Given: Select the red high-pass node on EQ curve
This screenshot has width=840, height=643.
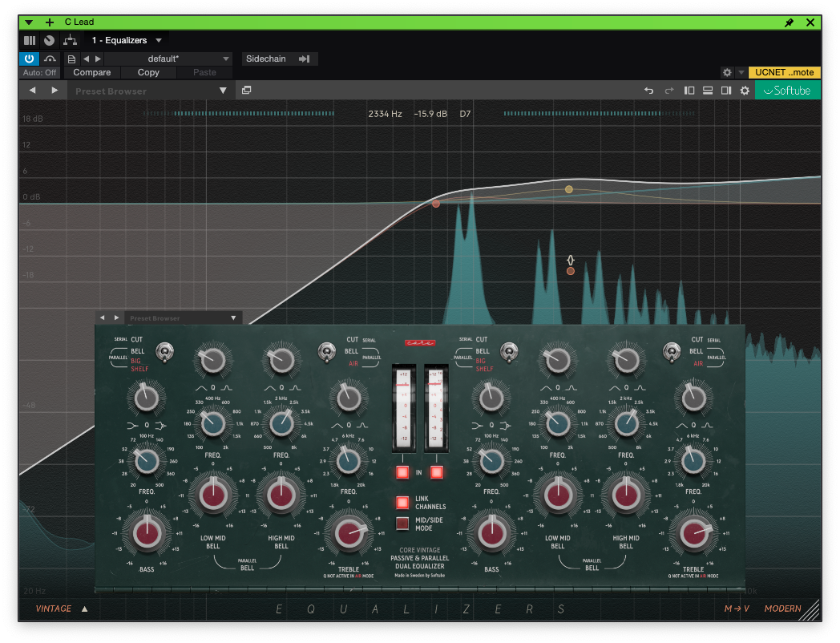Looking at the screenshot, I should pyautogui.click(x=436, y=204).
